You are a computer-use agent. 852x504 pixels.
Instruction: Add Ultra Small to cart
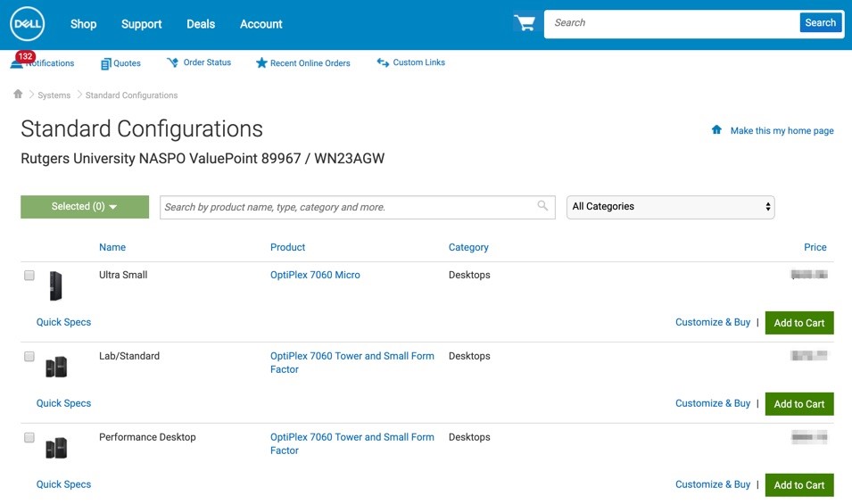pyautogui.click(x=799, y=323)
